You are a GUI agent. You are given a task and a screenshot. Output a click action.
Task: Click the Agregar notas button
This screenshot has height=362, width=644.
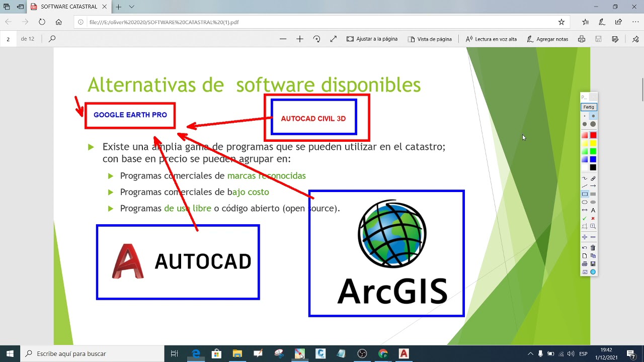pyautogui.click(x=547, y=39)
